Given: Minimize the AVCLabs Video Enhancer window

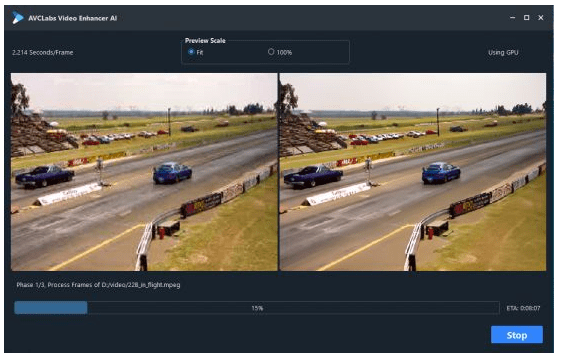Looking at the screenshot, I should (512, 18).
